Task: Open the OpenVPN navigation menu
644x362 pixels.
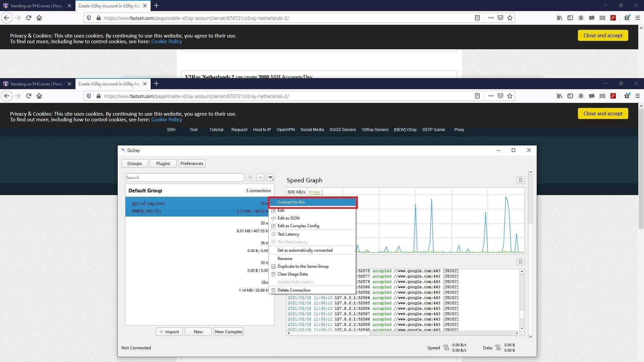Action: pos(286,130)
